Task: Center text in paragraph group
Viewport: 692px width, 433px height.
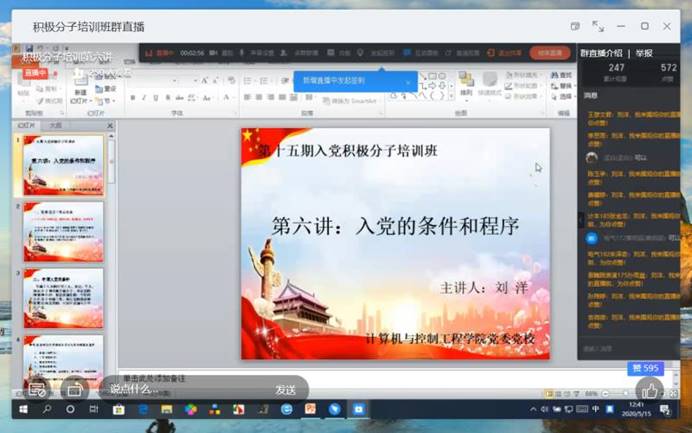Action: pyautogui.click(x=259, y=97)
